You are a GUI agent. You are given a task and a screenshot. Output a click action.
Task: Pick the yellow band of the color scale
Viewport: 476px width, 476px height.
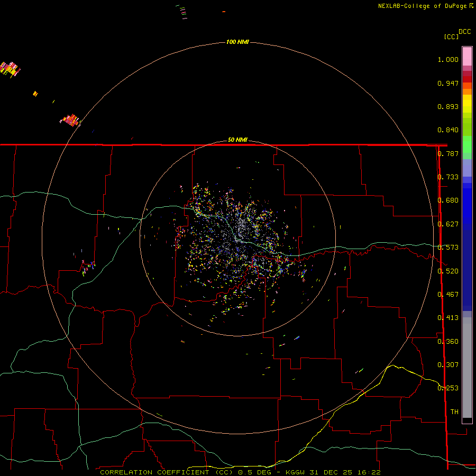(x=467, y=104)
